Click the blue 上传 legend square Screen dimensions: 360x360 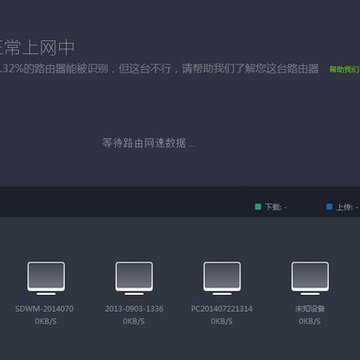pyautogui.click(x=329, y=207)
